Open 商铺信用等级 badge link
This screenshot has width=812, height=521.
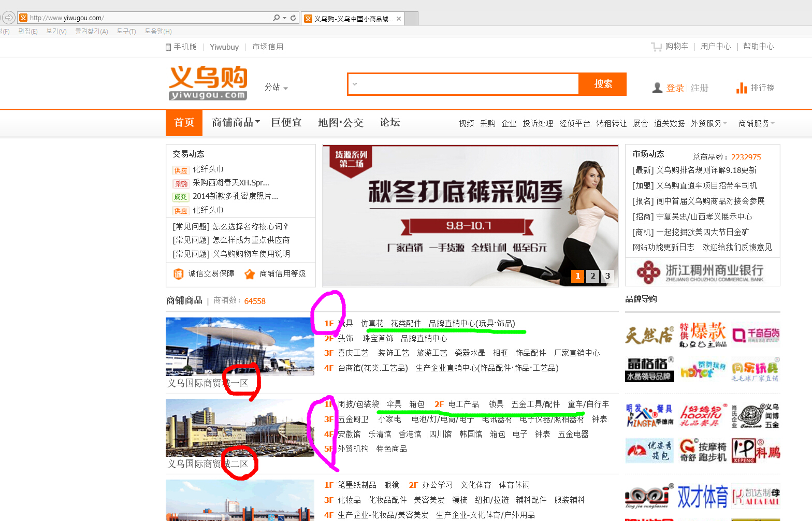(275, 273)
